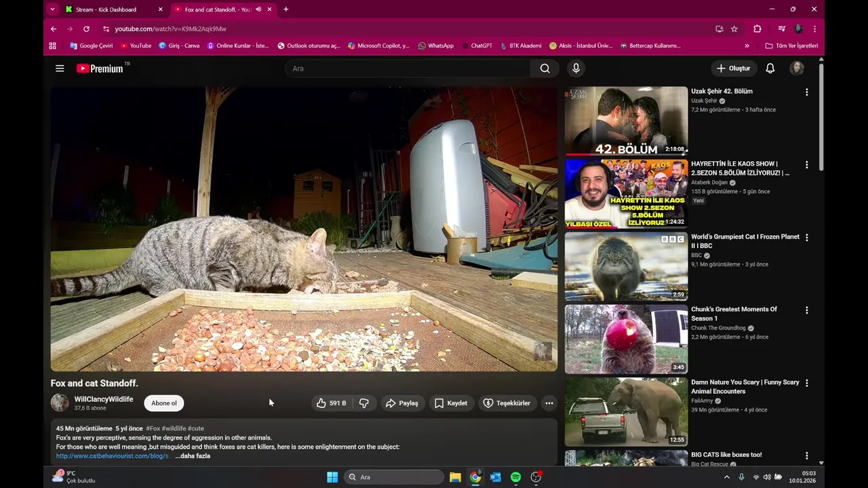Open Windows Start menu
868x488 pixels.
(x=332, y=477)
